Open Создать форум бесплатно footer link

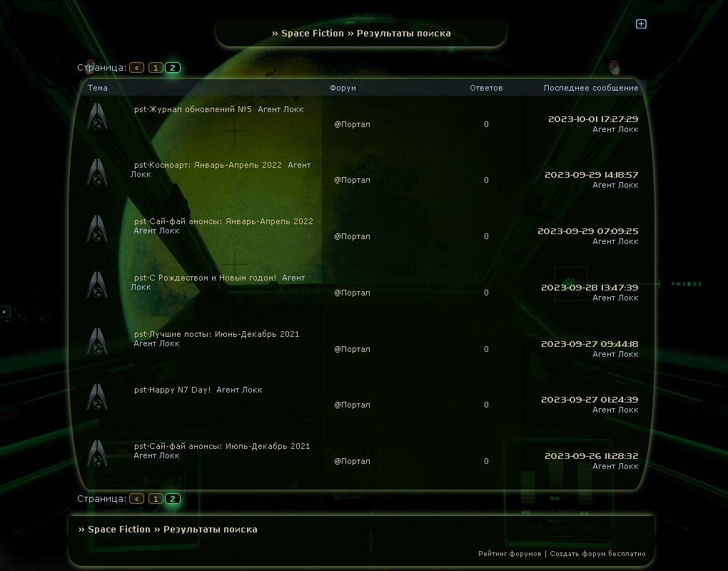(x=597, y=554)
